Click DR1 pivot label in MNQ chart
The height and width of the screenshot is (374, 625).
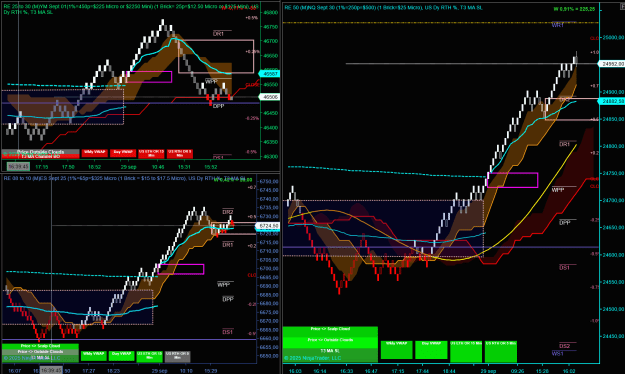pos(564,144)
